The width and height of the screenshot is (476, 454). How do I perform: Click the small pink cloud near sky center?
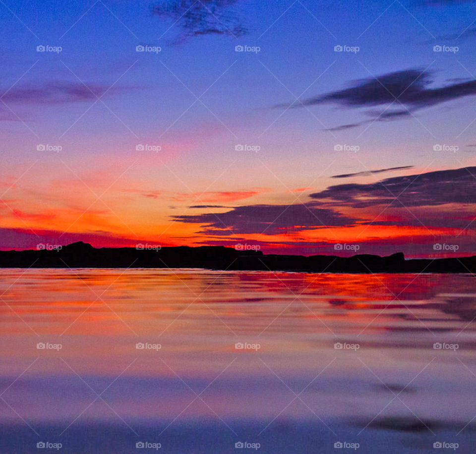coord(223,196)
